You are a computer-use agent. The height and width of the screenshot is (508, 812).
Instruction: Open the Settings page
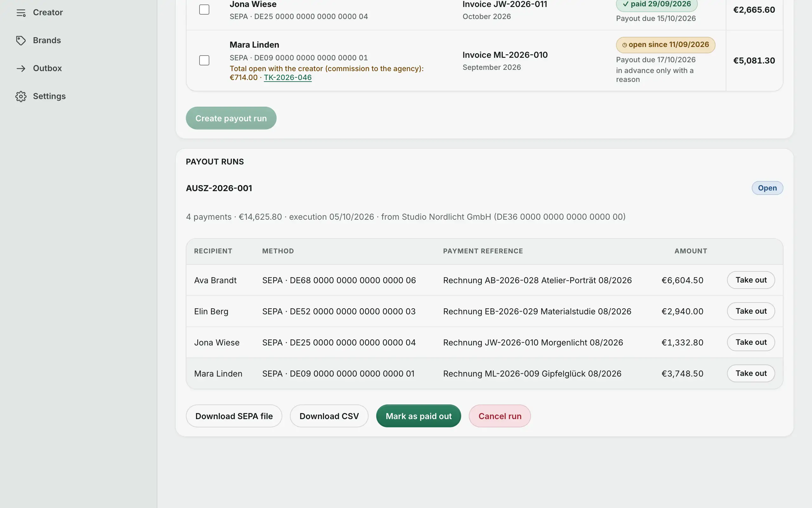tap(49, 96)
